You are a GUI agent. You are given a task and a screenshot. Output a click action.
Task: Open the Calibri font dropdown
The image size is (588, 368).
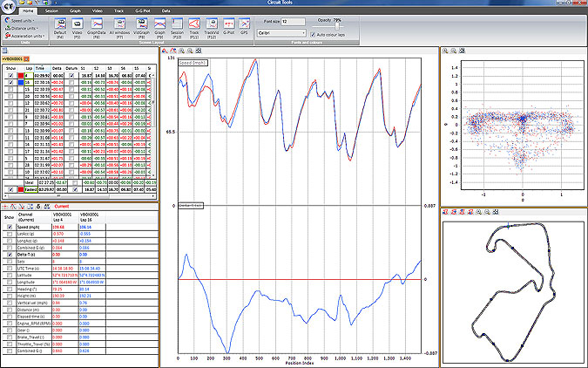pyautogui.click(x=281, y=33)
